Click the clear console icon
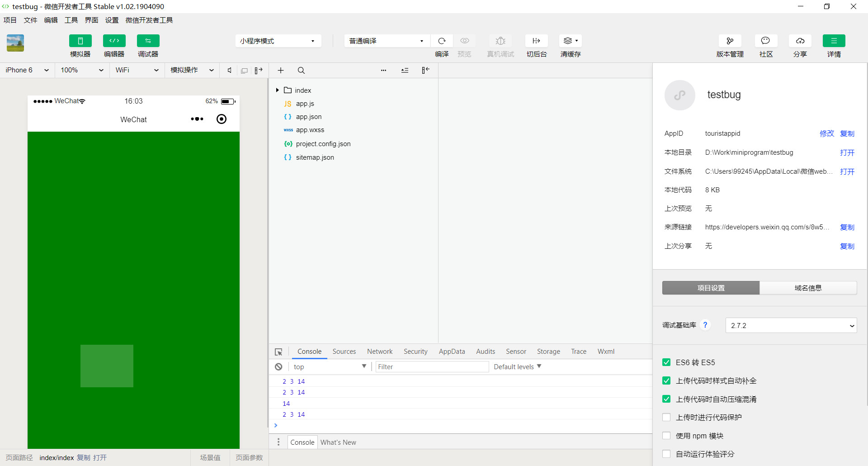Viewport: 868px width, 466px height. [278, 367]
